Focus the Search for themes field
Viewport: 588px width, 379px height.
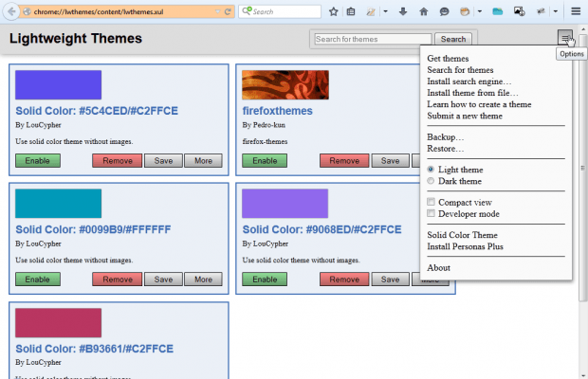point(373,39)
